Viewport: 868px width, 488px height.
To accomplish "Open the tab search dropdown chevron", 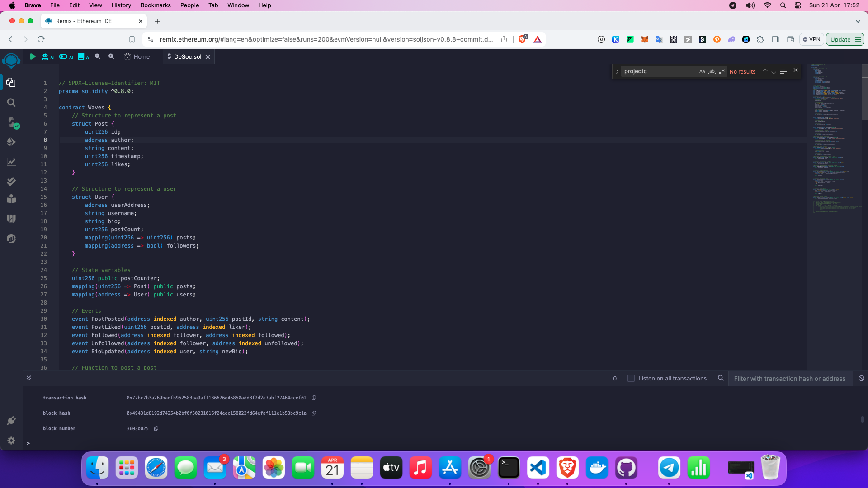I will pos(858,21).
